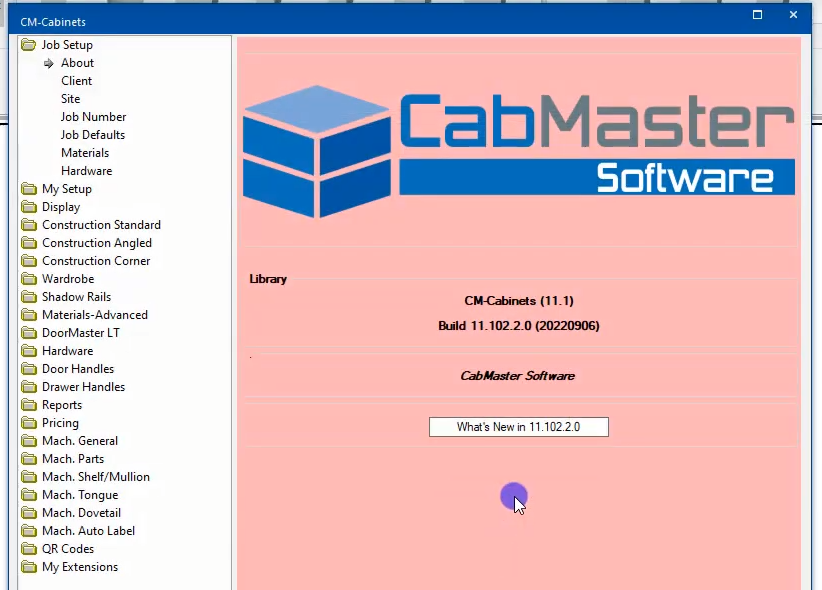
Task: Maximize the CM-Cabinets window
Action: coord(757,15)
